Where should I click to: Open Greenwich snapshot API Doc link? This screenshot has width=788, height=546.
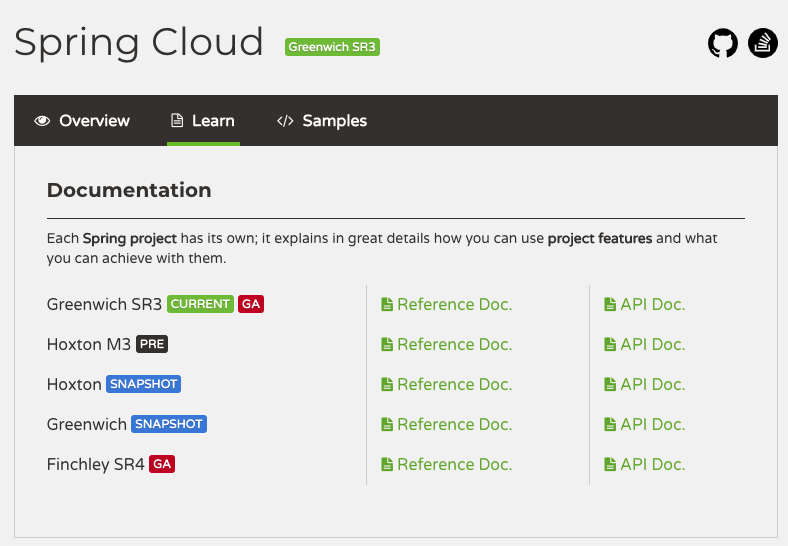point(652,425)
